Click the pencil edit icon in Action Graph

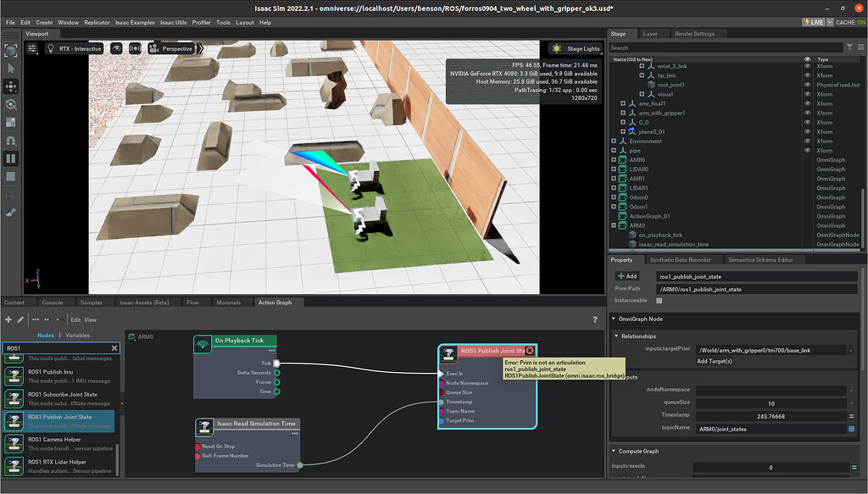tap(19, 319)
